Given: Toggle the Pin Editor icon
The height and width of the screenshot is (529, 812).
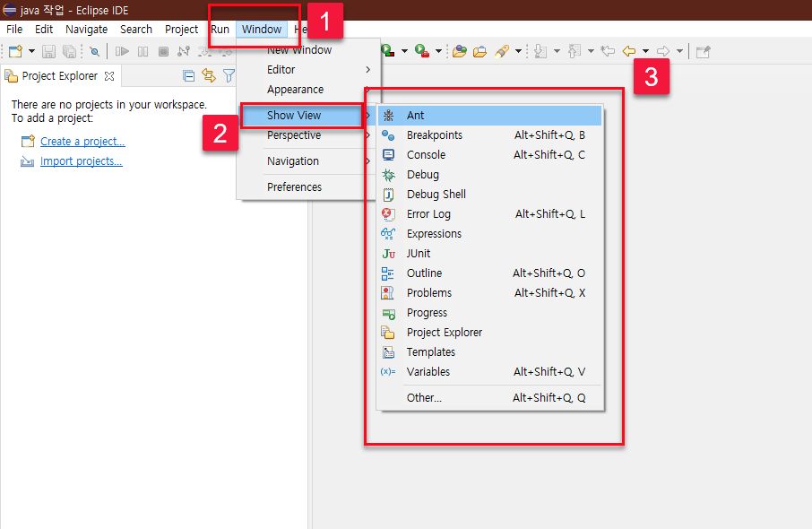Looking at the screenshot, I should point(703,51).
